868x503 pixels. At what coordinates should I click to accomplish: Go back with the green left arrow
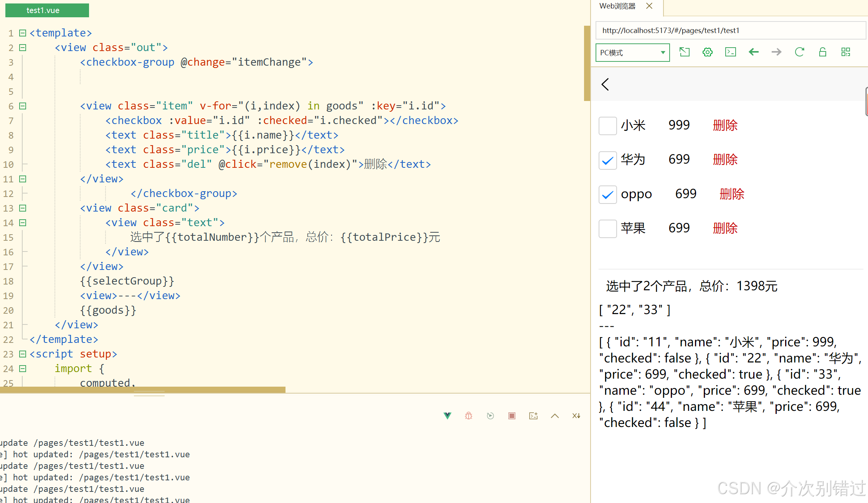(x=753, y=52)
